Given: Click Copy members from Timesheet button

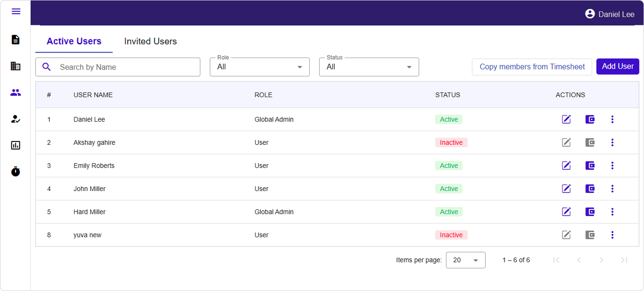Looking at the screenshot, I should [532, 67].
